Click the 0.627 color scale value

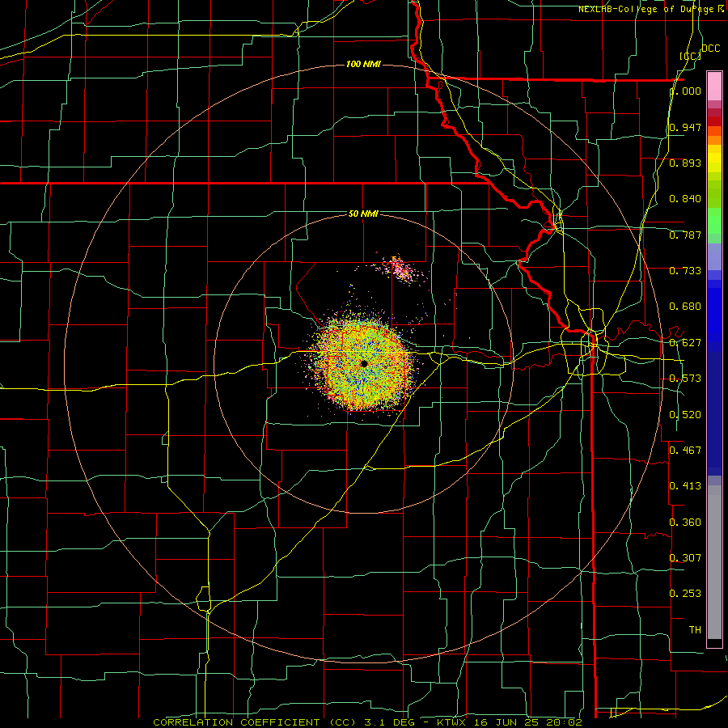(685, 343)
